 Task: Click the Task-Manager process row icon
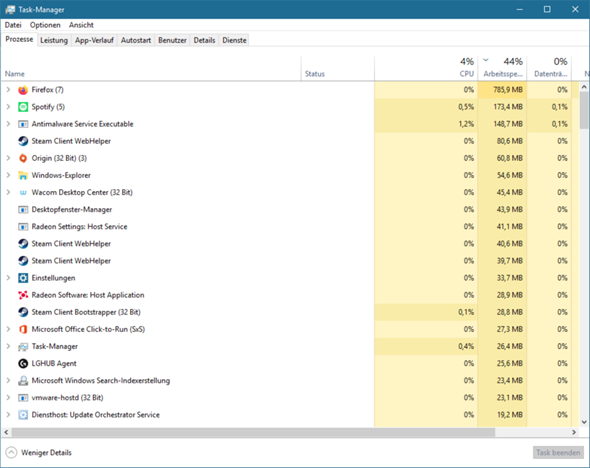coord(23,346)
